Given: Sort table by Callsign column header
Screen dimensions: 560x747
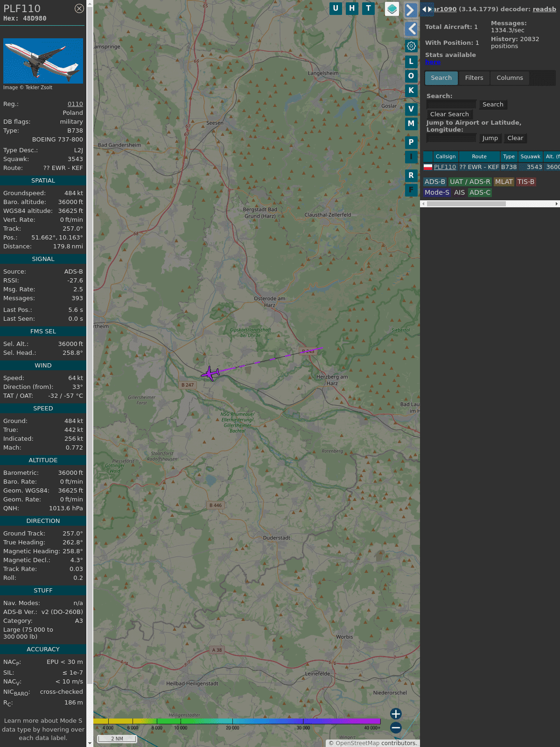Looking at the screenshot, I should (x=446, y=156).
